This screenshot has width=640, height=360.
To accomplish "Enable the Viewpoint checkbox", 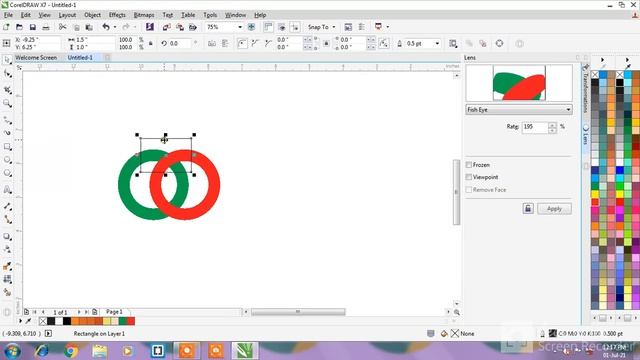I will click(x=469, y=177).
